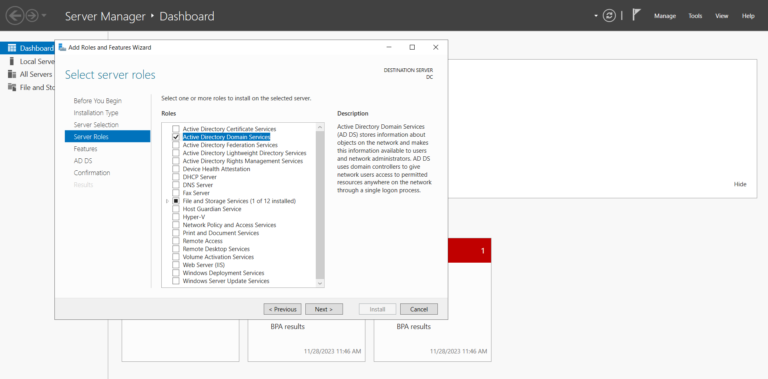The image size is (768, 379).
Task: Enable the DNS Server role checkbox
Action: point(176,185)
